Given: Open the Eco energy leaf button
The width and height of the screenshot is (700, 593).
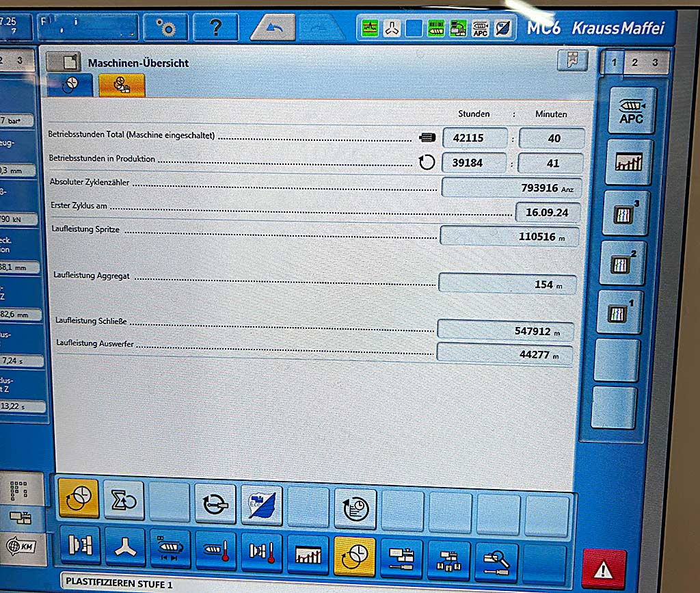Looking at the screenshot, I should coord(262,505).
